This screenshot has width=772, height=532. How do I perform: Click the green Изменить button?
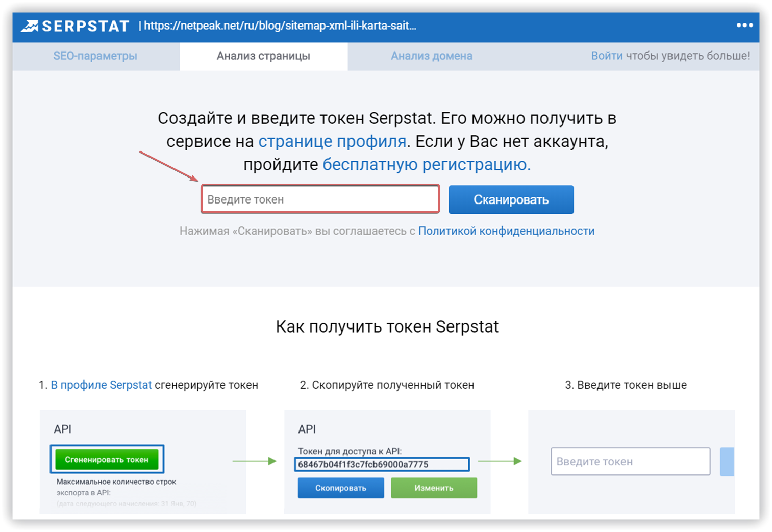click(434, 488)
